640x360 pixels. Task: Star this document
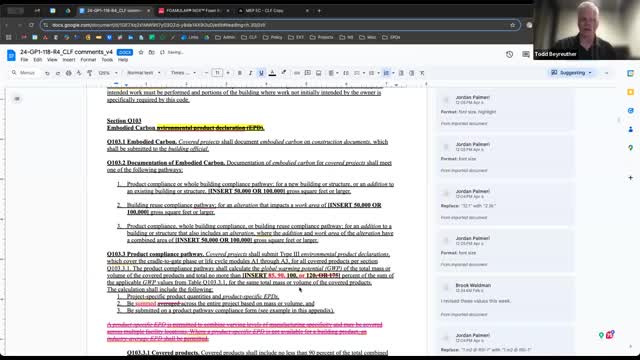pyautogui.click(x=141, y=52)
